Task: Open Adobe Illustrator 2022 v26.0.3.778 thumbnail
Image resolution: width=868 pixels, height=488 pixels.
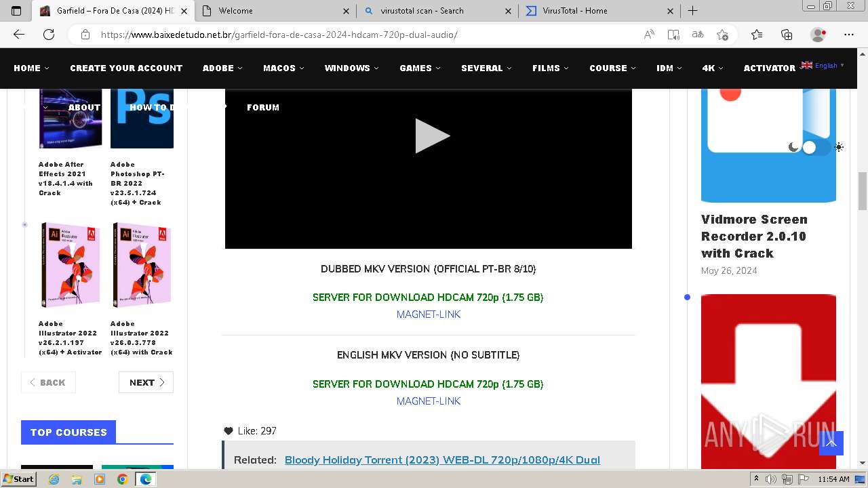Action: [x=142, y=265]
